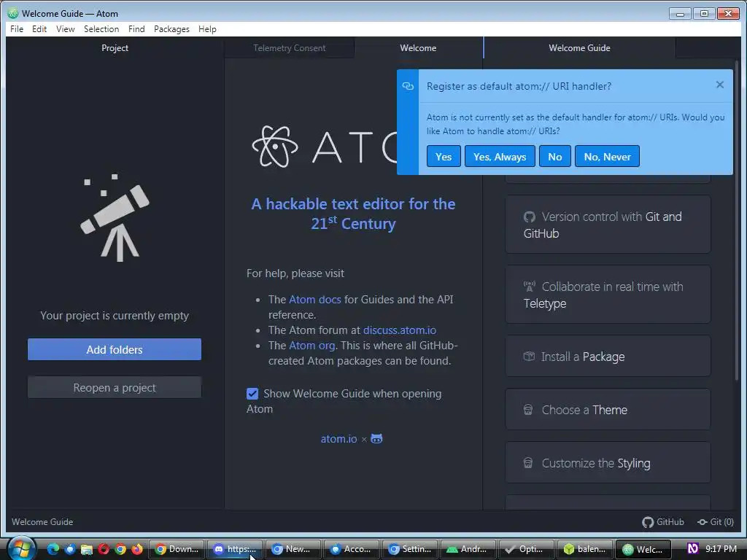
Task: Switch to New... Chromium taskbar window
Action: 293,549
